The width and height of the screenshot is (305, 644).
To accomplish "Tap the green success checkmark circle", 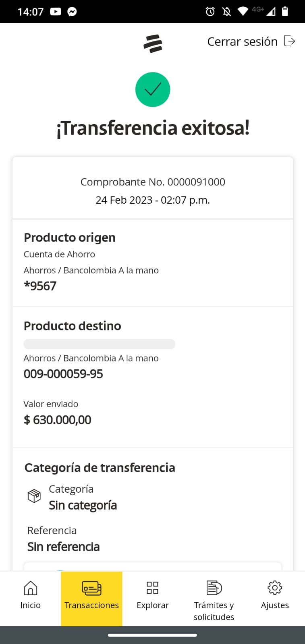I will pos(153,89).
